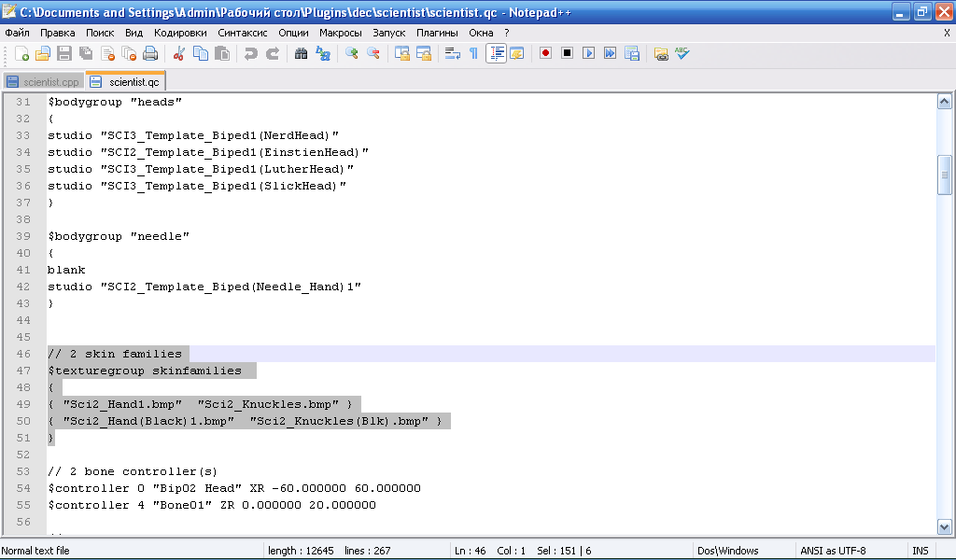956x560 pixels.
Task: Undo the last edit with the Undo arrow
Action: click(x=250, y=53)
